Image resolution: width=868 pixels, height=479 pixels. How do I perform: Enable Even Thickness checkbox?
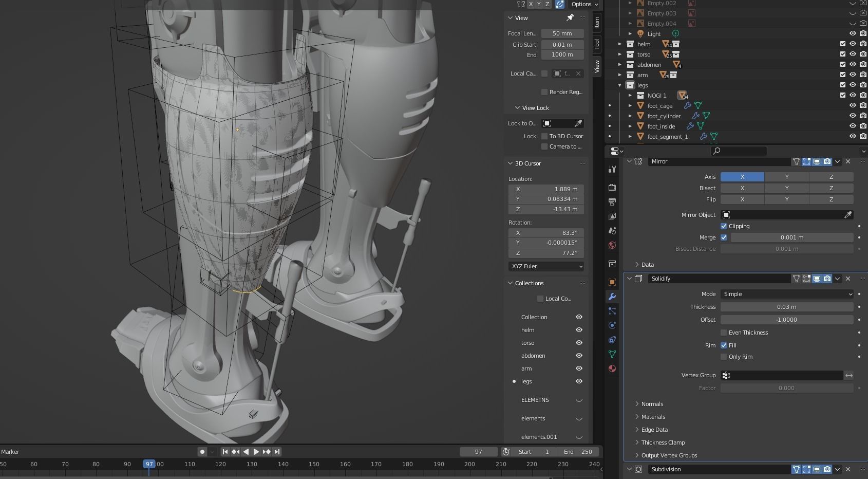724,333
